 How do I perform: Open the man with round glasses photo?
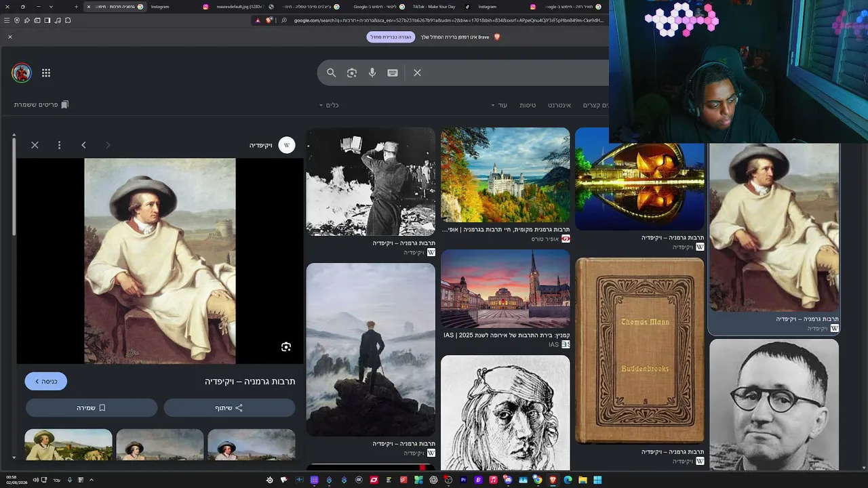click(774, 405)
